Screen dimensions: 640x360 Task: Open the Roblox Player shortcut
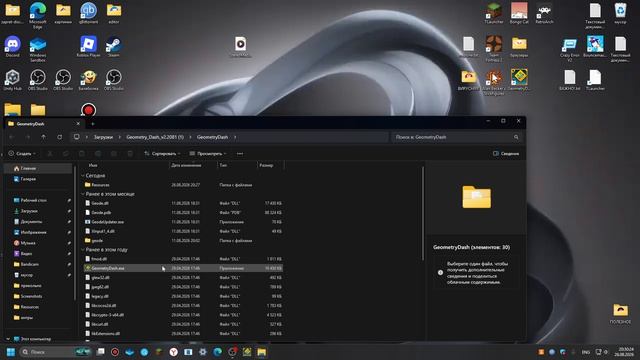89,47
